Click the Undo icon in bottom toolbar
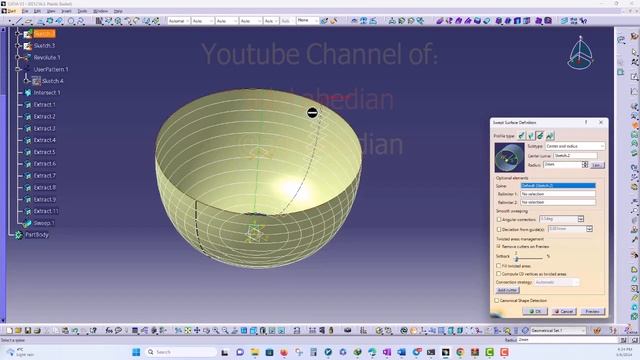This screenshot has width=640, height=360. [75, 331]
